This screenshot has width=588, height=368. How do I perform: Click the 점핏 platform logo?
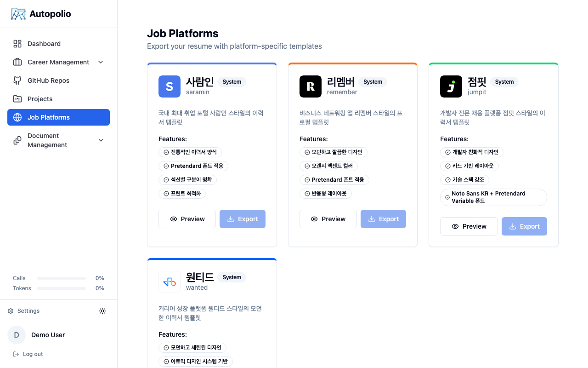point(451,86)
